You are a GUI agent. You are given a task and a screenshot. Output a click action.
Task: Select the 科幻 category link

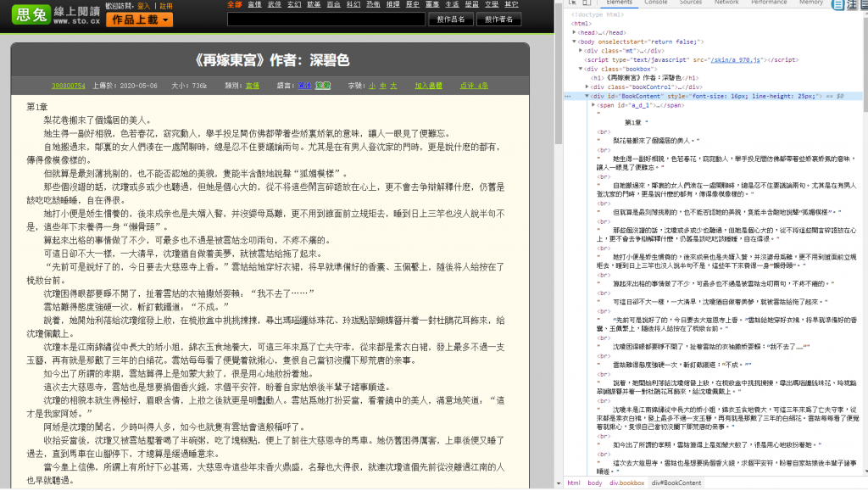353,4
